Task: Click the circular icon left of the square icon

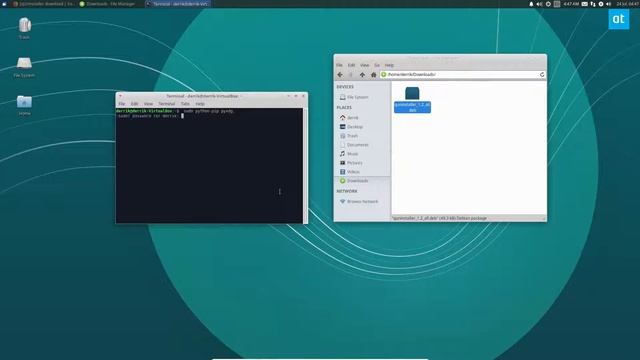Action: [x=548, y=4]
